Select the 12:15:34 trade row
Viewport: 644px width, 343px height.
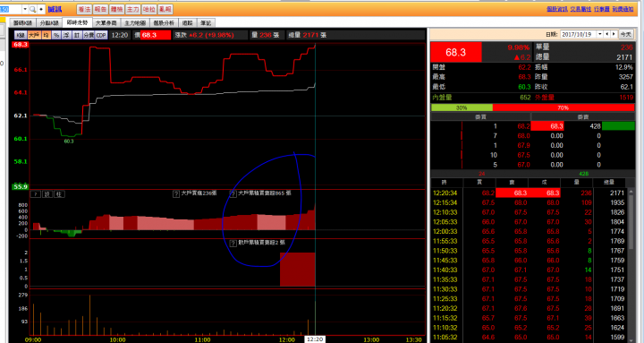pos(529,202)
